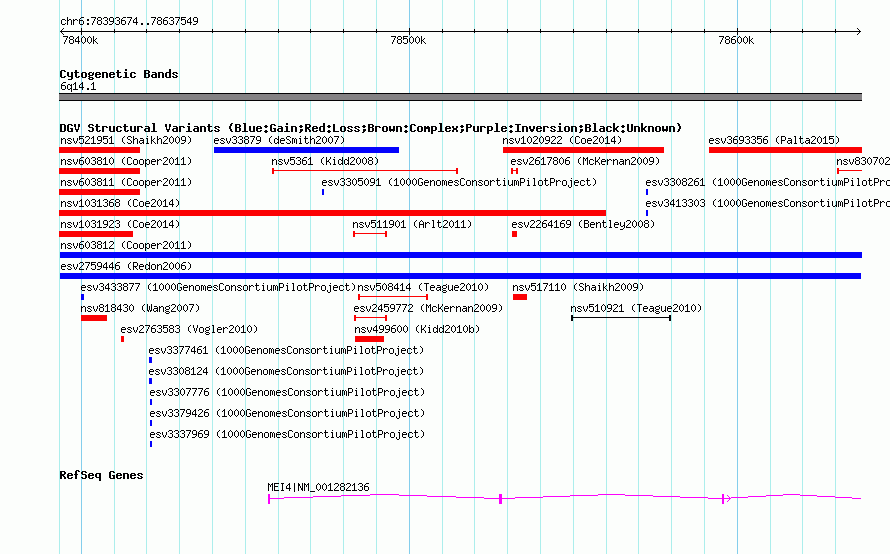Viewport: 890px width, 554px height.
Task: Click esv2763583 (Vogler2010) variant label
Action: [189, 329]
